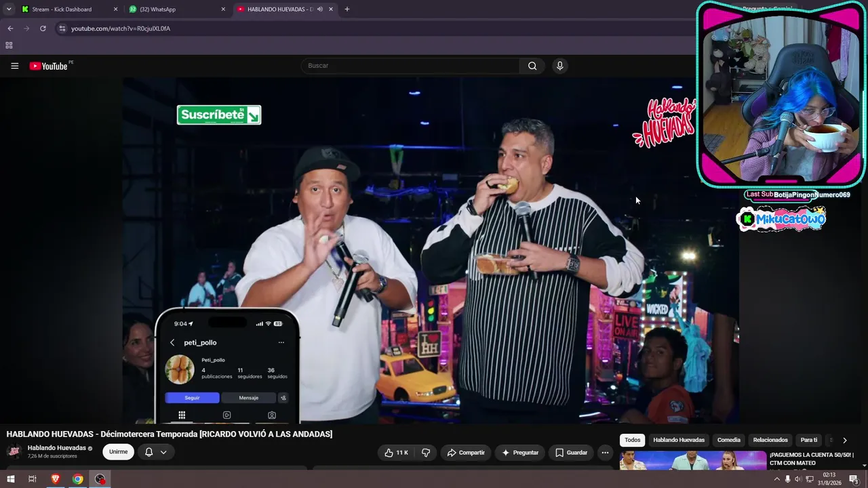868x488 pixels.
Task: Launch Brave from the taskbar
Action: tap(56, 479)
